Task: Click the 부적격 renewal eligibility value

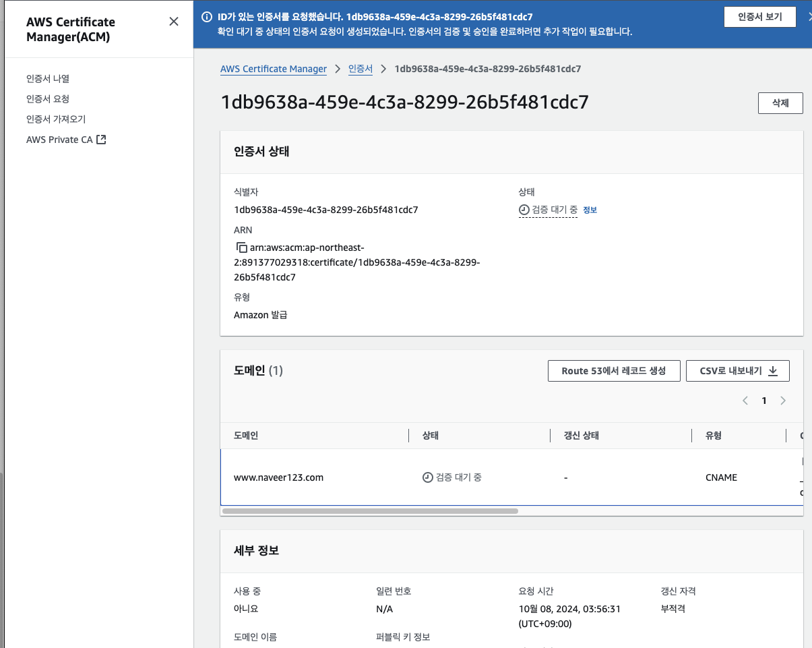Action: click(x=673, y=609)
